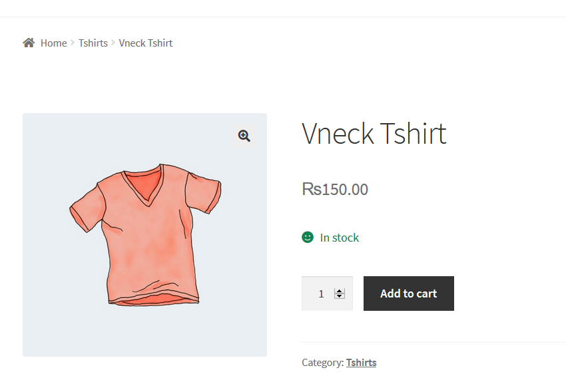Click the Vneck Tshirt product heading

pyautogui.click(x=374, y=133)
